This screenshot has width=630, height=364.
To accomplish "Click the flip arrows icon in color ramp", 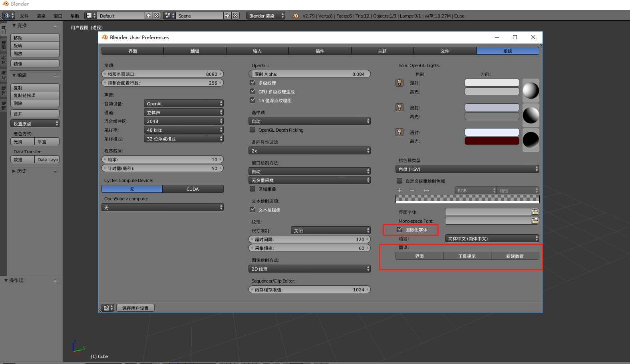I will pyautogui.click(x=426, y=190).
